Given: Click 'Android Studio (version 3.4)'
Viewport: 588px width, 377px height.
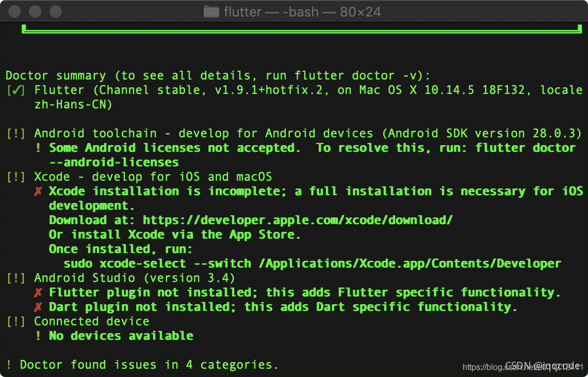Looking at the screenshot, I should (x=135, y=278).
